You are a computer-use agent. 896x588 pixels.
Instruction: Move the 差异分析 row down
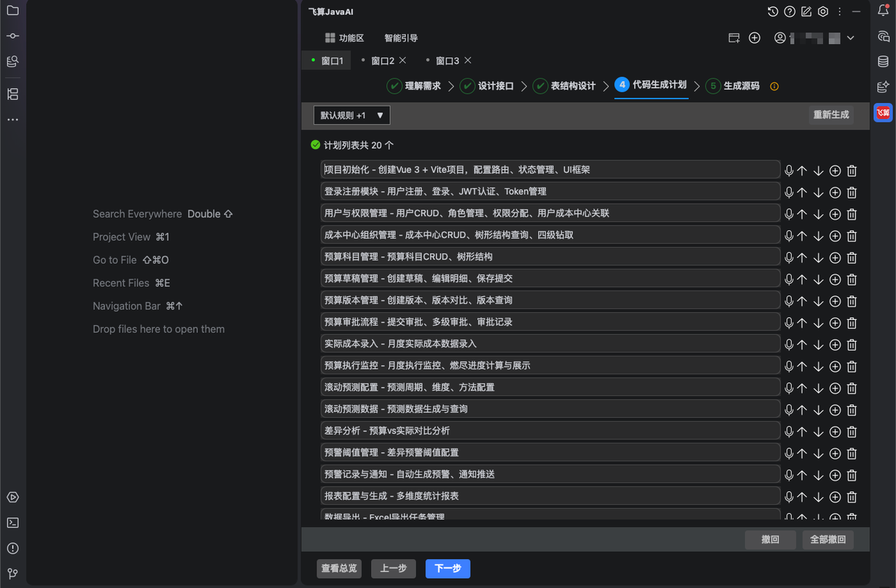(x=818, y=430)
